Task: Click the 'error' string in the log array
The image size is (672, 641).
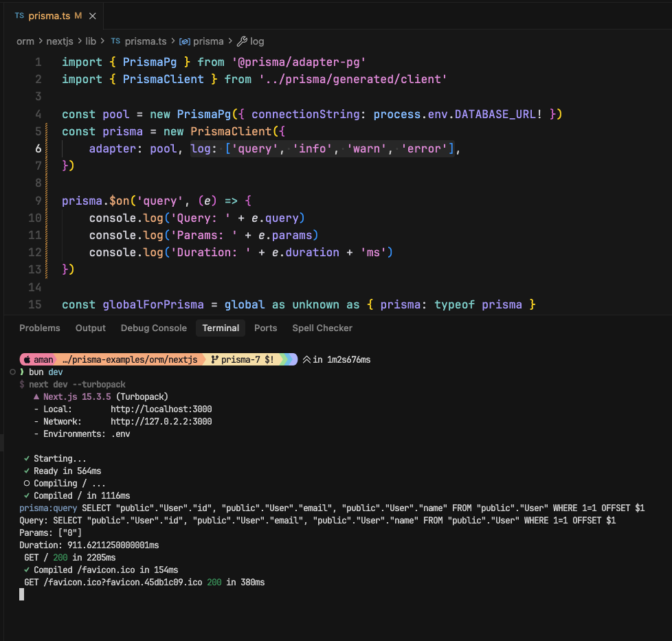Action: click(x=424, y=148)
